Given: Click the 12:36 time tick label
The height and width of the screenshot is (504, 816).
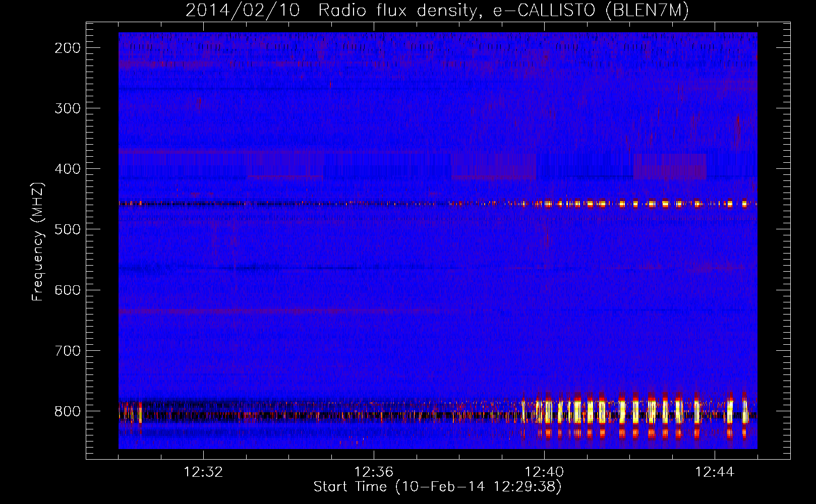Looking at the screenshot, I should [x=374, y=472].
